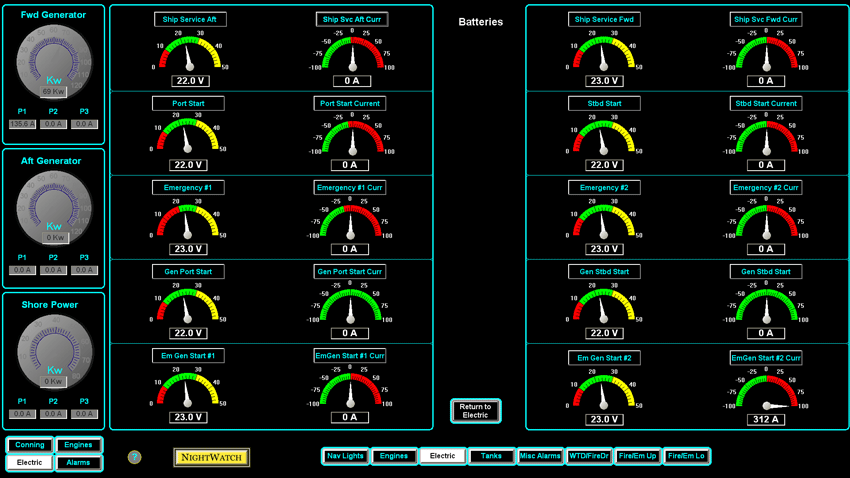Image resolution: width=850 pixels, height=478 pixels.
Task: Click the Stbd Start voltage gauge
Action: [x=605, y=139]
